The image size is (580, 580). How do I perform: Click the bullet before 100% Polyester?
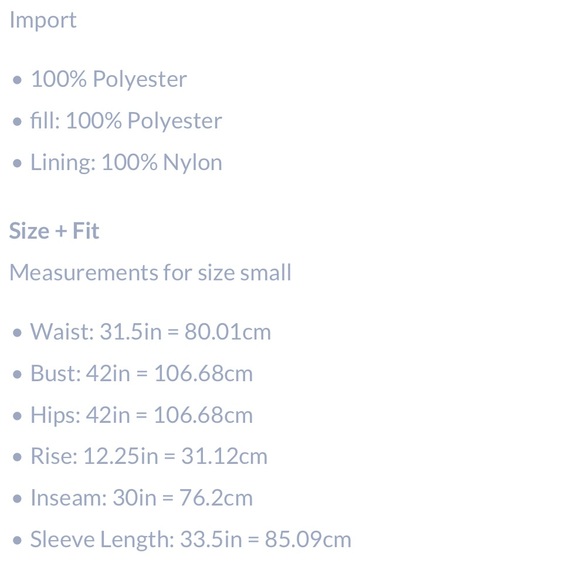click(x=17, y=80)
